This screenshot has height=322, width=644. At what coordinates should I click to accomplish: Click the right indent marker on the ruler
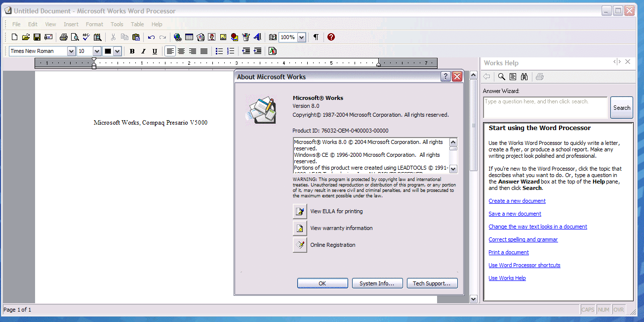pos(379,64)
